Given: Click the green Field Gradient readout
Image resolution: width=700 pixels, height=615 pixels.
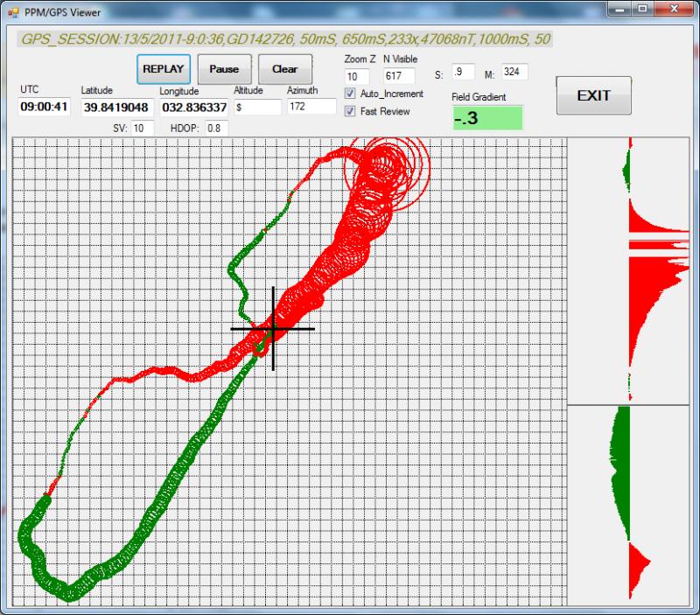Looking at the screenshot, I should point(487,117).
